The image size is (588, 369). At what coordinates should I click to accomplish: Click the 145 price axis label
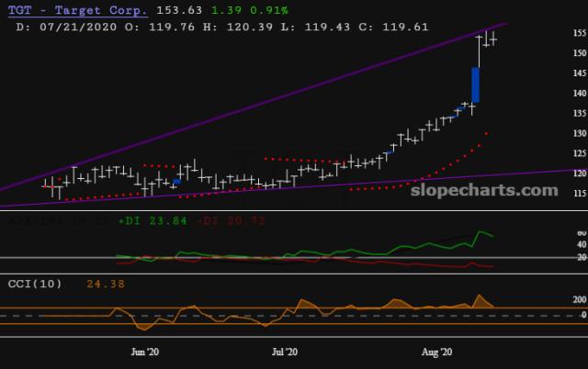click(580, 73)
